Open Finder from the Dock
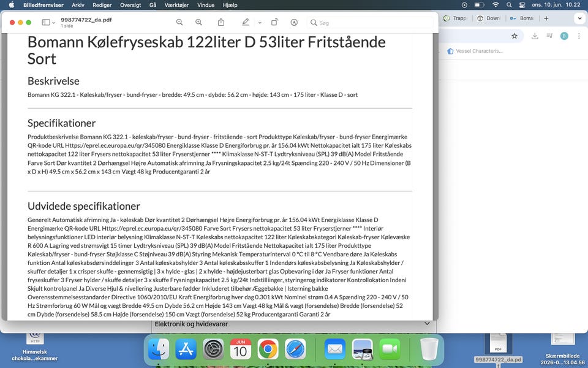 tap(158, 349)
